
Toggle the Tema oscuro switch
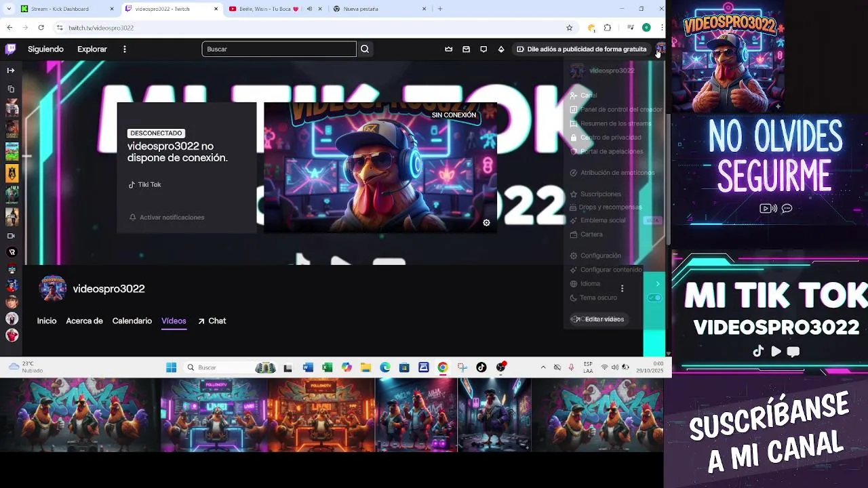coord(654,298)
